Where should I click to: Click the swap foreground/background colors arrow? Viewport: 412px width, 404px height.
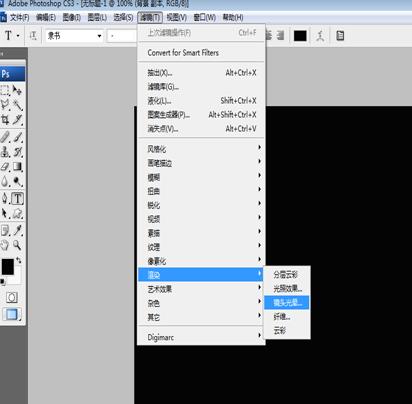click(x=19, y=260)
